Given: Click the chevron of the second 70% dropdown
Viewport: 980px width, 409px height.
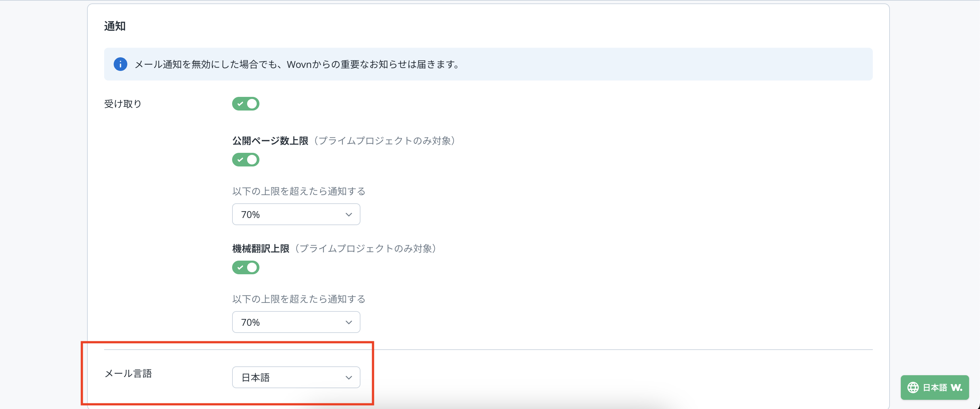Looking at the screenshot, I should pos(349,322).
